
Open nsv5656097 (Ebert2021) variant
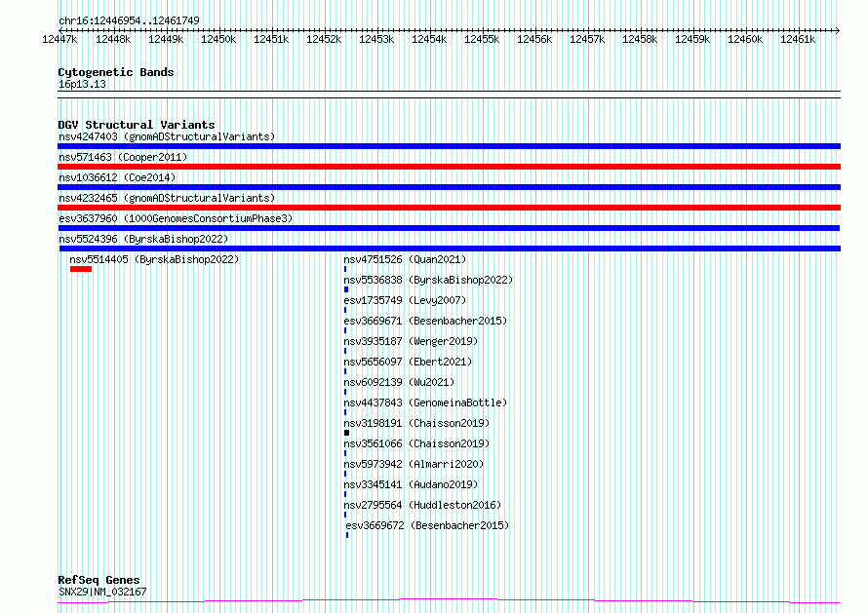tap(408, 362)
